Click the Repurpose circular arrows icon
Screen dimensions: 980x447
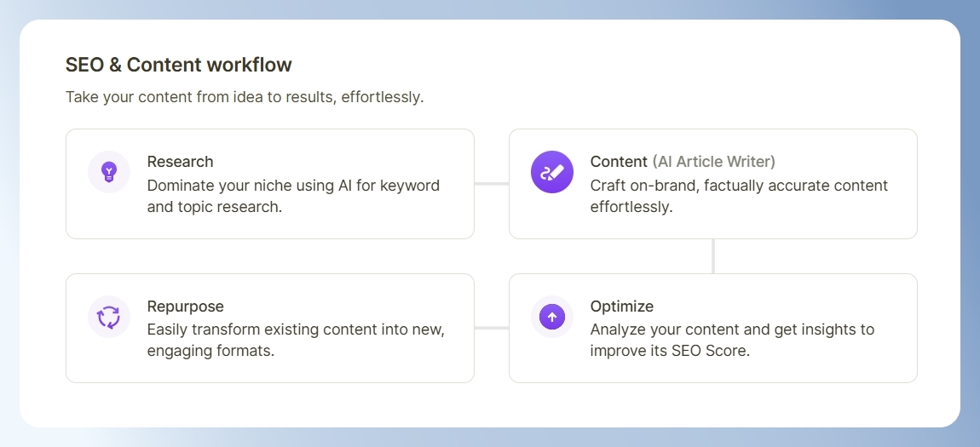point(109,317)
